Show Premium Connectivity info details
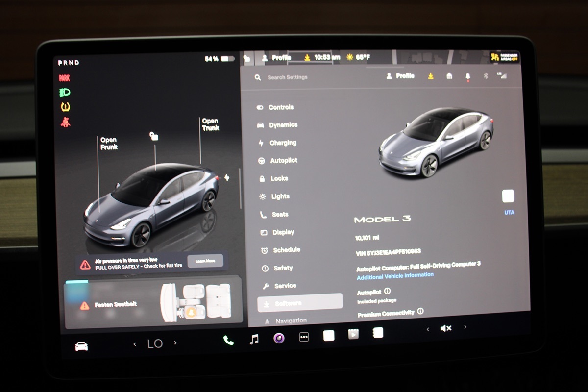Viewport: 588px width, 392px height. pyautogui.click(x=420, y=311)
